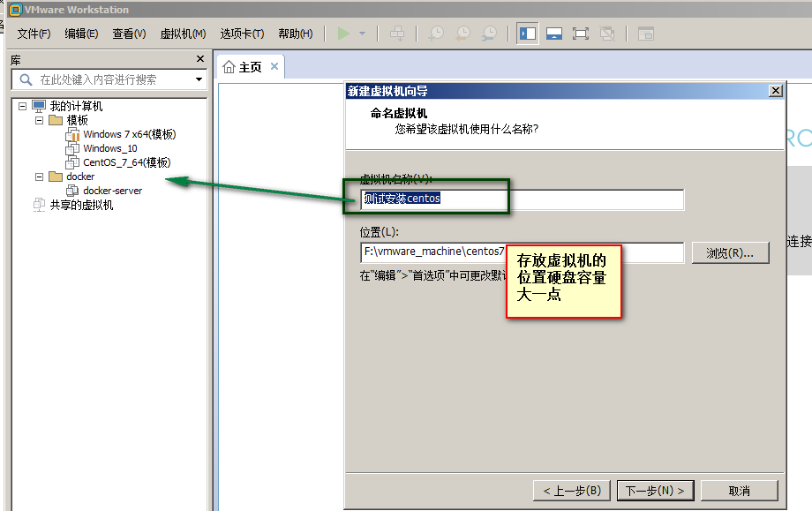Click the 取消 button
The height and width of the screenshot is (511, 812).
point(740,491)
